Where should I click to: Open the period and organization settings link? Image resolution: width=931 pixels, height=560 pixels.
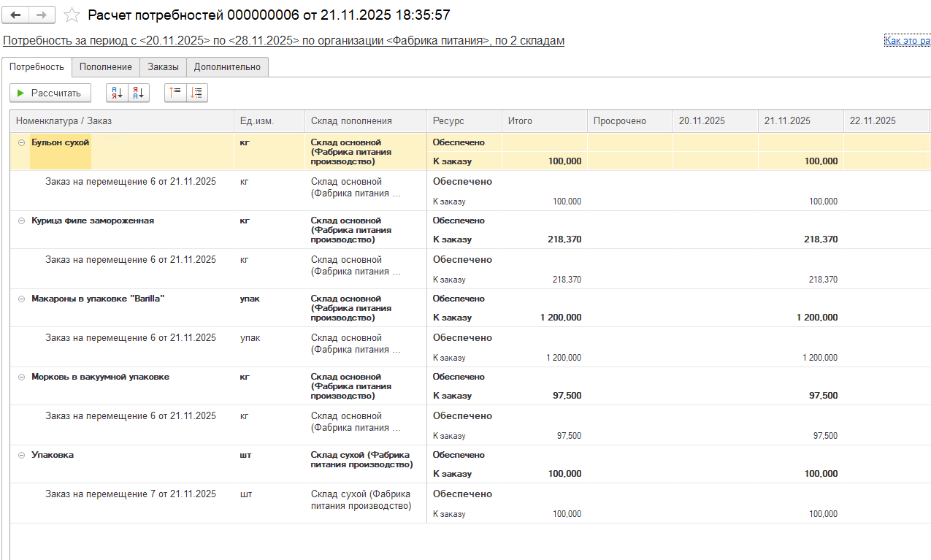tap(283, 41)
